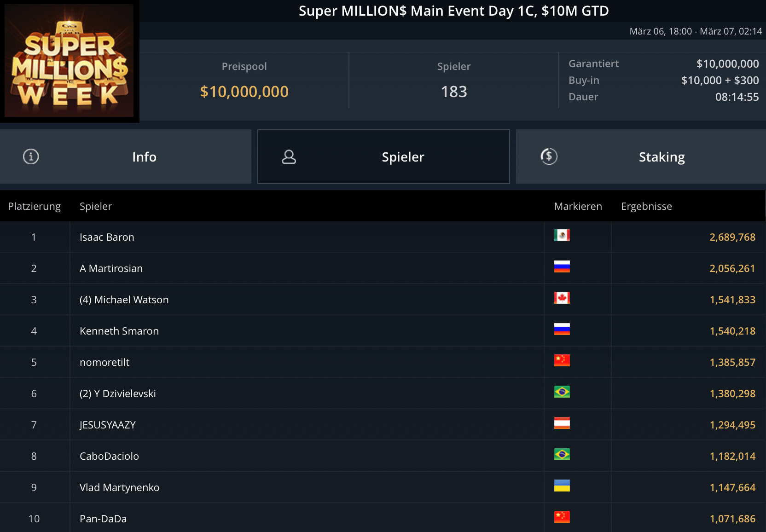Click Pan-DaDa player name
Image resolution: width=766 pixels, height=532 pixels.
click(x=103, y=519)
